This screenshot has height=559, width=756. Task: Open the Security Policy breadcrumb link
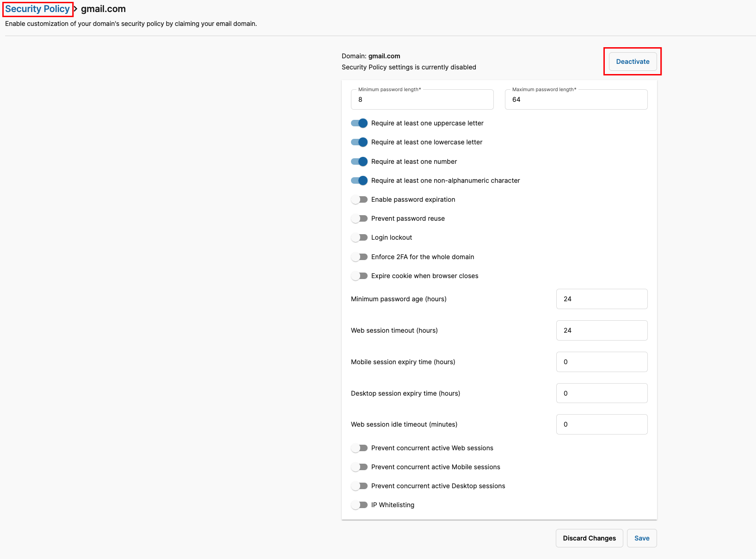37,9
